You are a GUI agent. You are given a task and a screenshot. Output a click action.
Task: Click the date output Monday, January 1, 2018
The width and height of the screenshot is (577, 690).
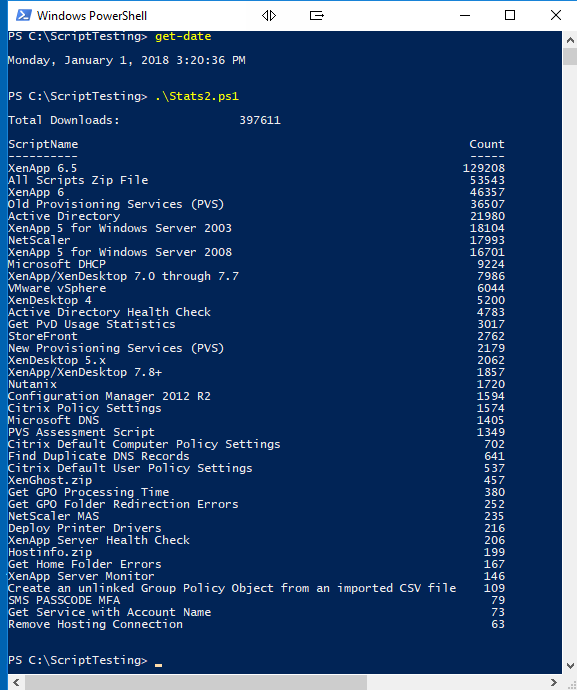tap(127, 60)
